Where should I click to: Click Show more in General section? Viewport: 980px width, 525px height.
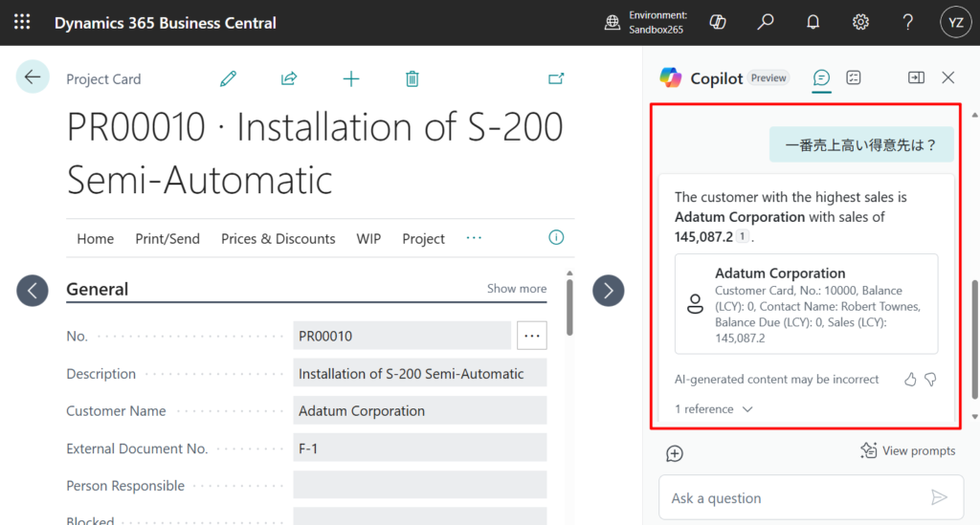pos(517,289)
